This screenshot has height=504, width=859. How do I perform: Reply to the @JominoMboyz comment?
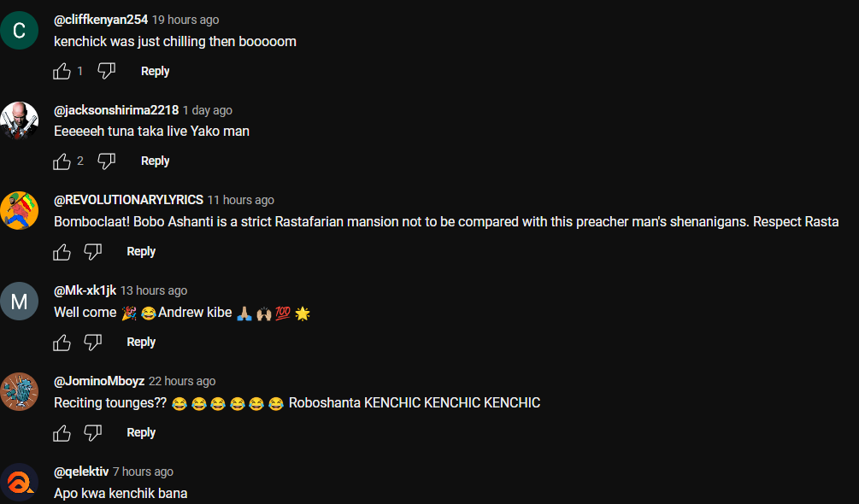[141, 432]
